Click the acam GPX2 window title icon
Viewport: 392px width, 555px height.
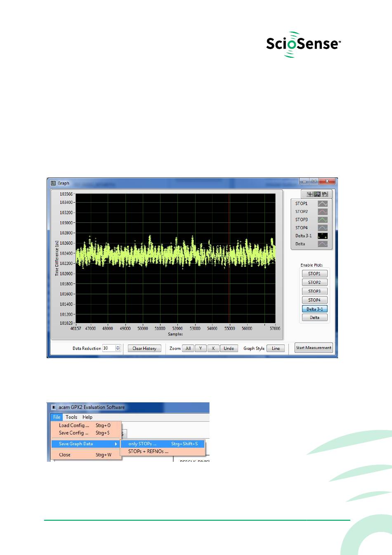point(53,407)
